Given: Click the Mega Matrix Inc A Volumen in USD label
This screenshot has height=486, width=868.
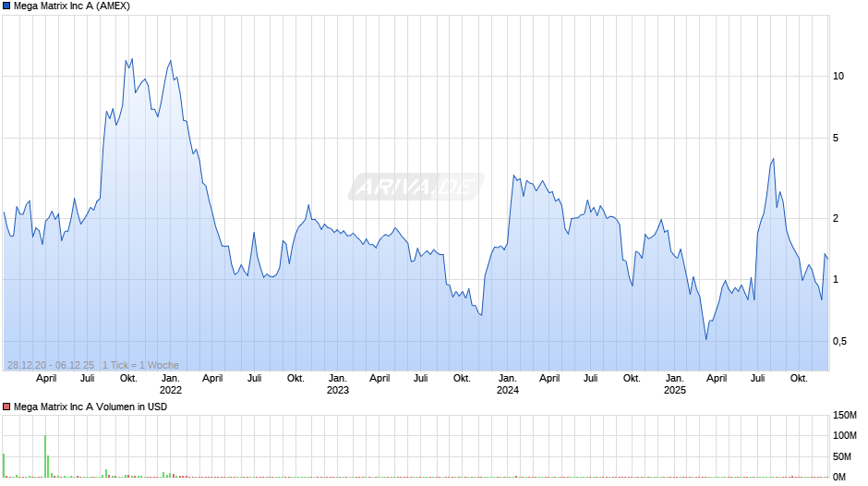Looking at the screenshot, I should point(90,407).
